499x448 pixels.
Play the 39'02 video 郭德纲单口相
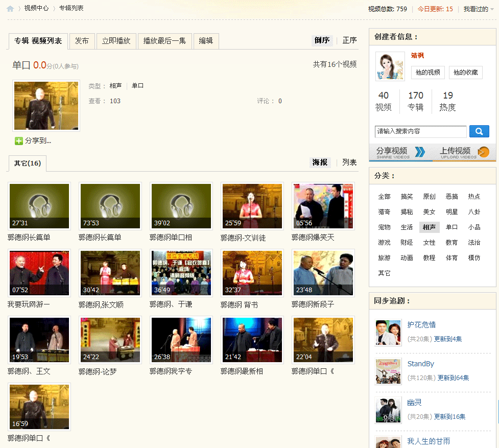[x=181, y=206]
